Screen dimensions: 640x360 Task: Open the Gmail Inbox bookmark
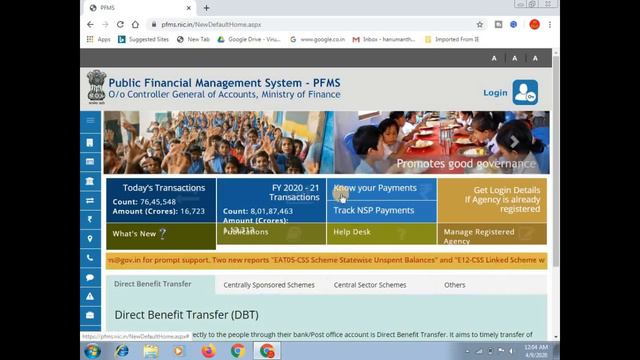click(x=384, y=39)
